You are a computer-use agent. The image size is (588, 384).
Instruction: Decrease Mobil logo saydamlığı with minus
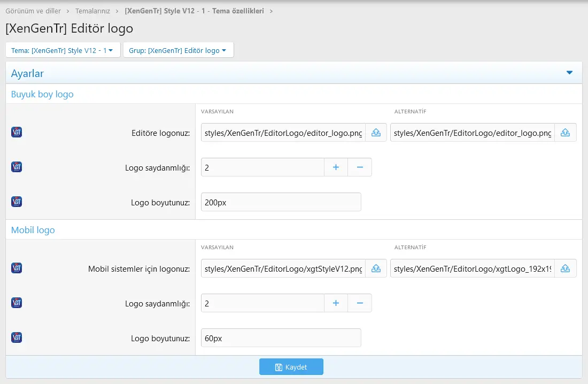click(360, 303)
